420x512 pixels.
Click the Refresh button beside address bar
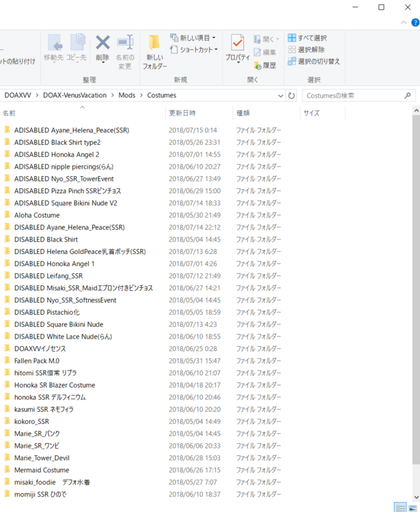click(292, 96)
